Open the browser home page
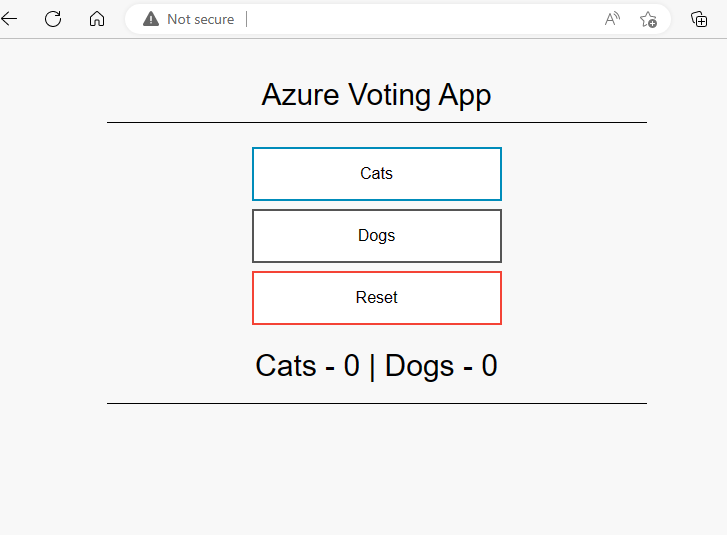The image size is (727, 535). 97,19
